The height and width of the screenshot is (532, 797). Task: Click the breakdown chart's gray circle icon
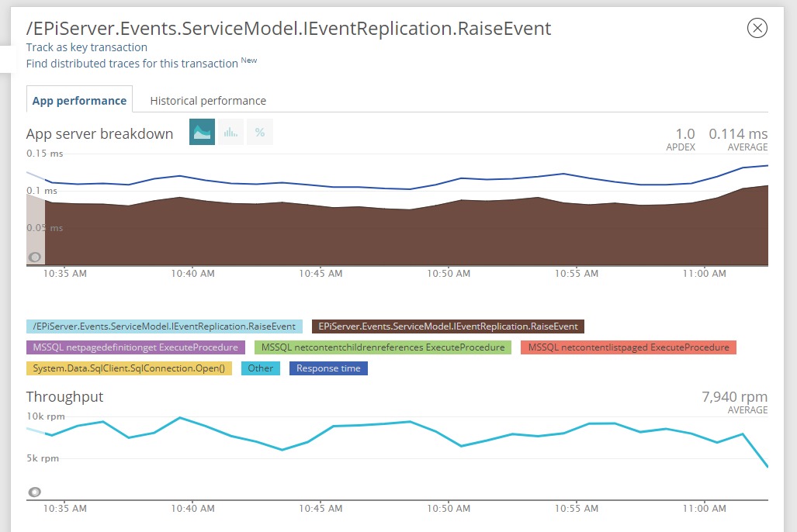(x=35, y=257)
